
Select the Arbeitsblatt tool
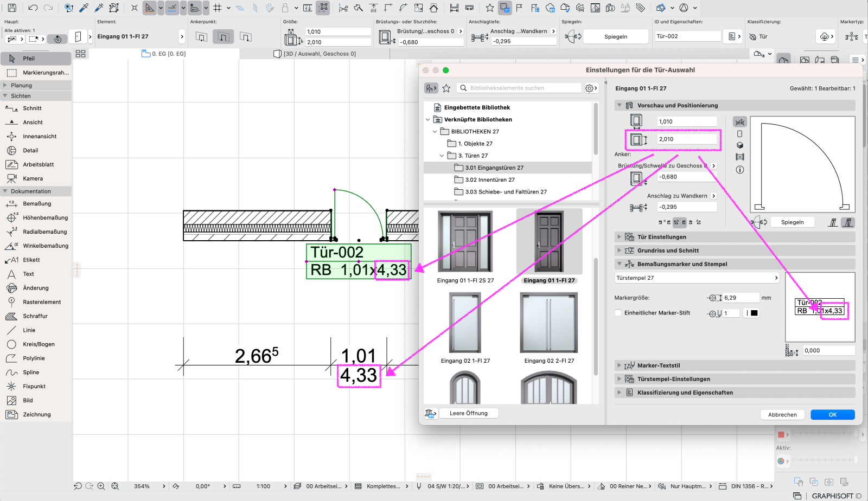pyautogui.click(x=36, y=165)
